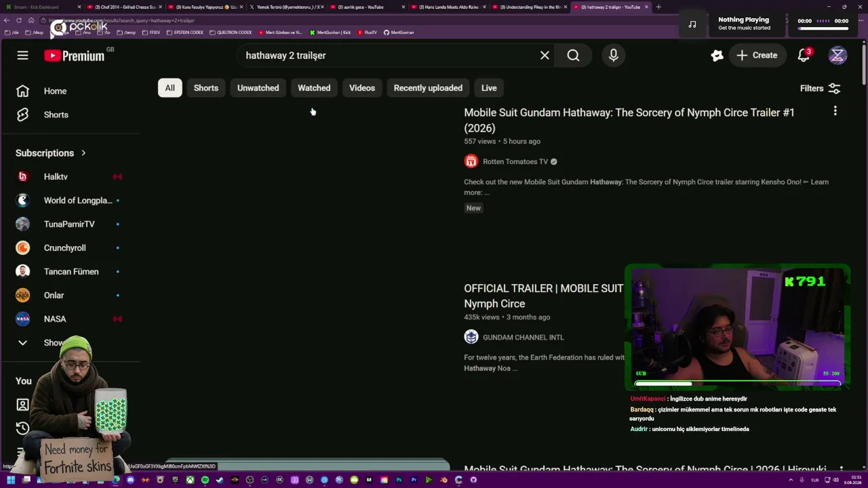
Task: Open Rotten Tomatoes TV channel avatar
Action: 471,161
